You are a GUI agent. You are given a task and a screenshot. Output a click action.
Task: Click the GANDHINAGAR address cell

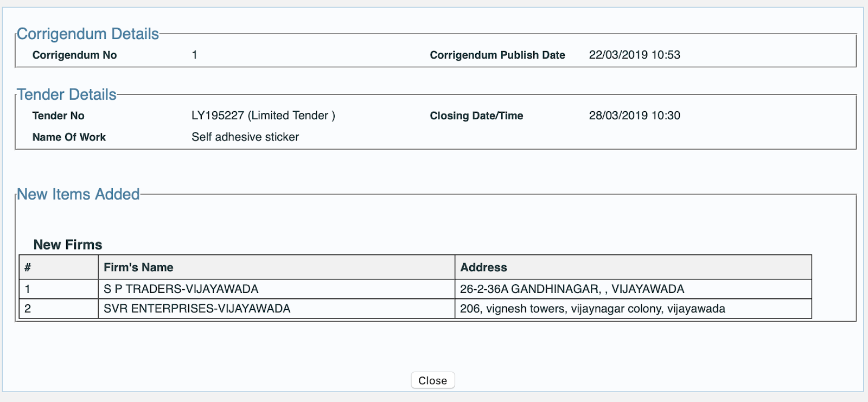click(x=572, y=289)
